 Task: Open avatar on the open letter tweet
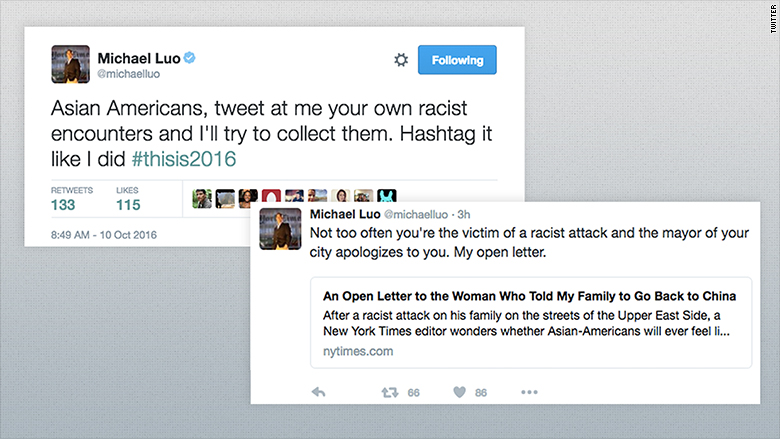coord(280,229)
